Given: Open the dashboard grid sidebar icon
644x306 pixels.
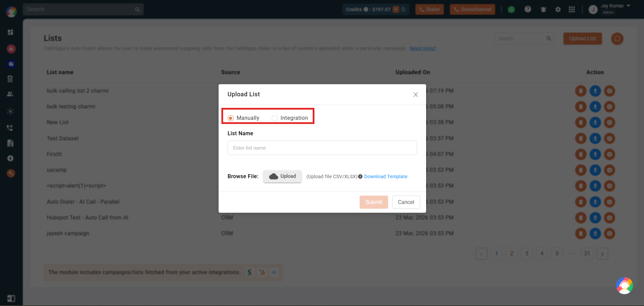Looking at the screenshot, I should (x=10, y=32).
